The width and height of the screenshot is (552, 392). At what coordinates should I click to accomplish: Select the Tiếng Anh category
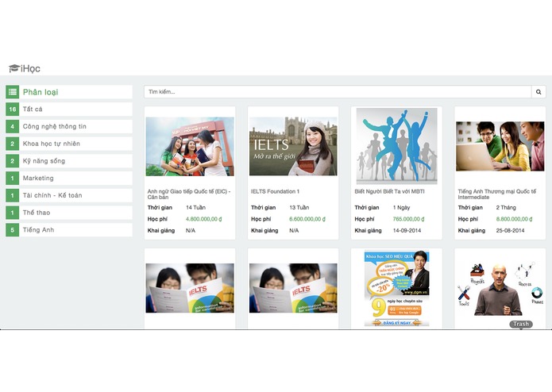[x=69, y=229]
